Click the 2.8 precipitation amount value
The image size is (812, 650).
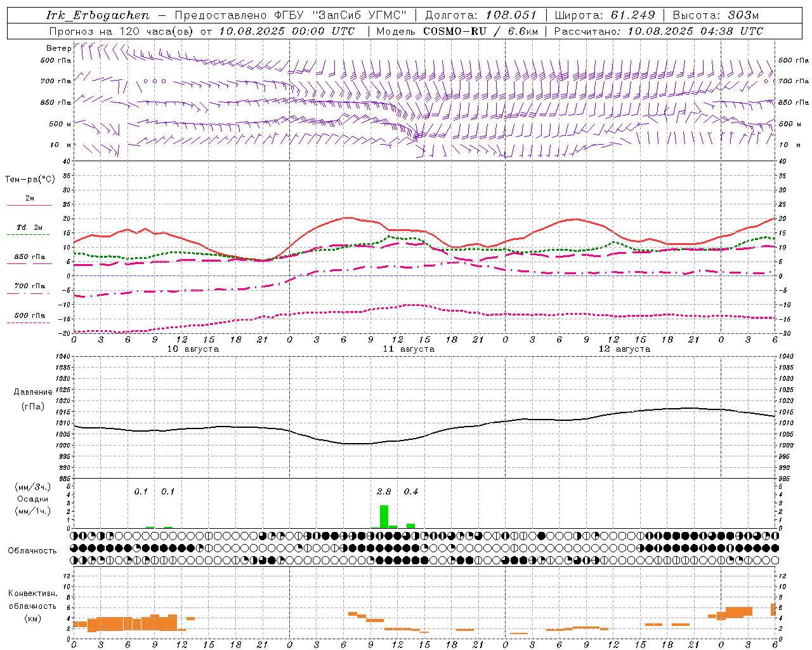click(384, 492)
